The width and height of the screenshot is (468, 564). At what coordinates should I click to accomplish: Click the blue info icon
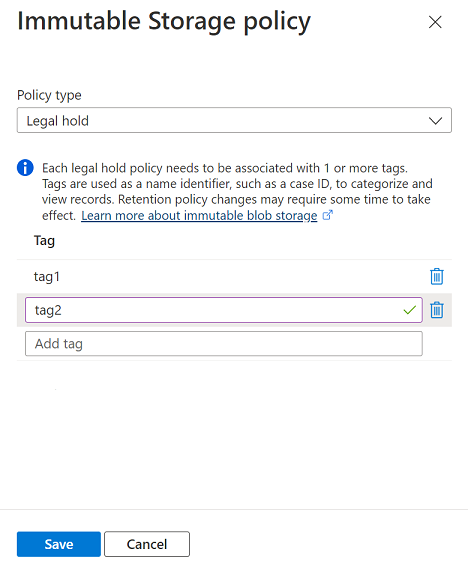(x=25, y=168)
